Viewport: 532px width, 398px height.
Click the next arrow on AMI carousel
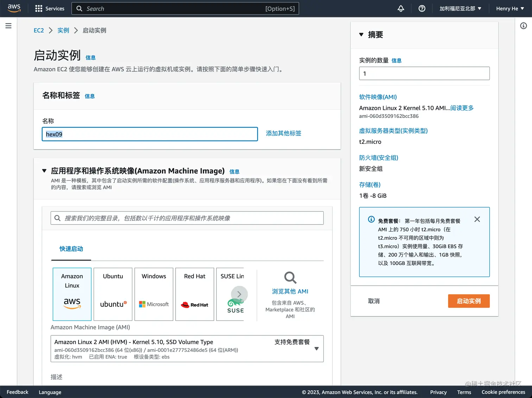(239, 295)
